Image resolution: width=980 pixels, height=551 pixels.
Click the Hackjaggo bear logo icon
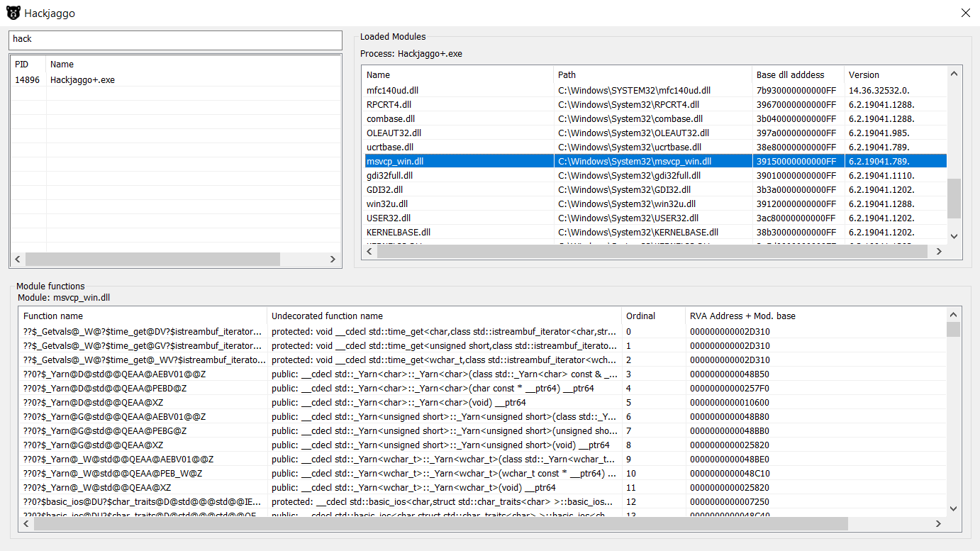[x=12, y=12]
